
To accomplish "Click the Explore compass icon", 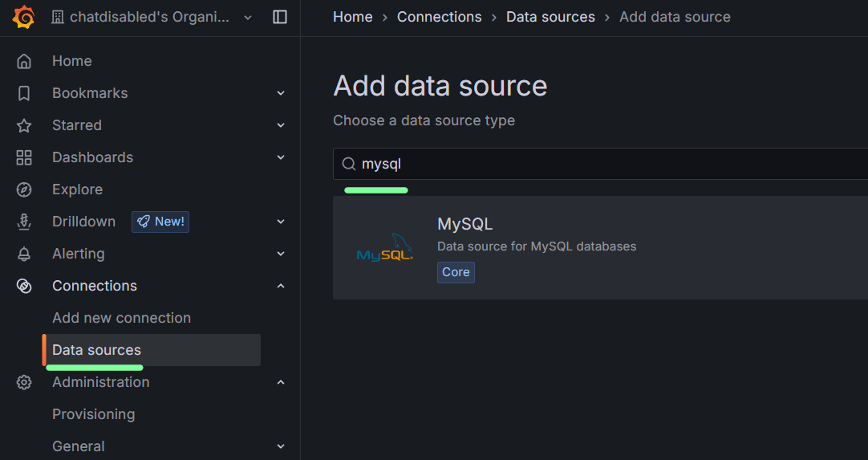I will pos(24,189).
